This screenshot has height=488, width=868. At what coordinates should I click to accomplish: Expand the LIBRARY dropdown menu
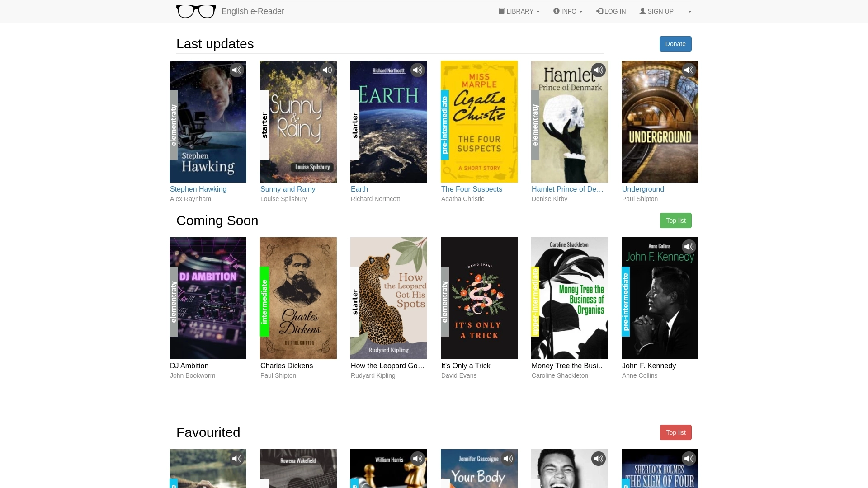[x=519, y=11]
